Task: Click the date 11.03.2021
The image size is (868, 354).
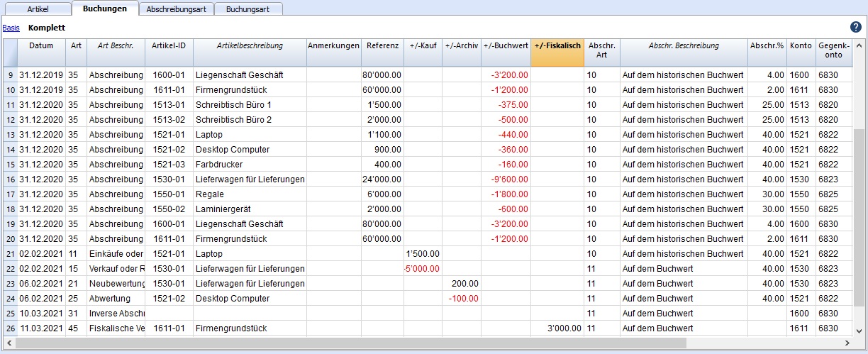Action: (41, 328)
